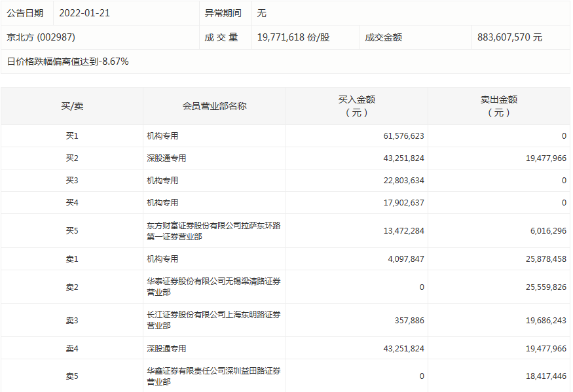Click the 卖出金额（元） column header
573x392 pixels.
coord(499,106)
